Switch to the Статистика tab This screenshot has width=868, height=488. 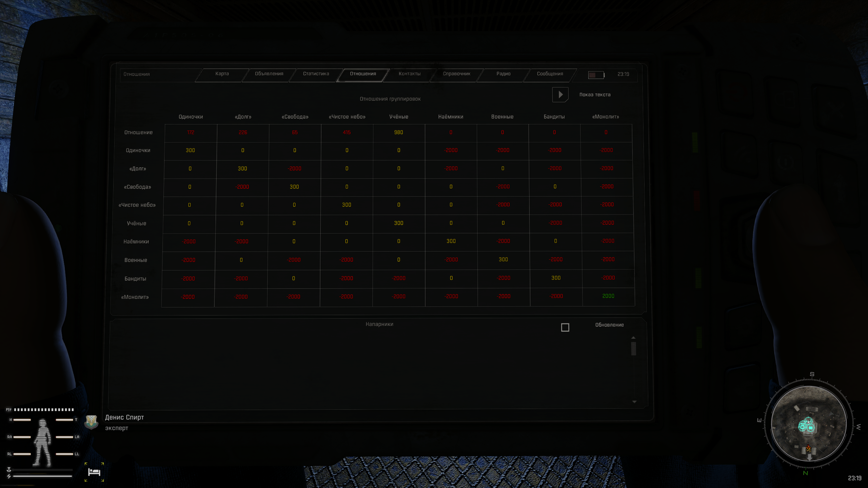pos(316,74)
